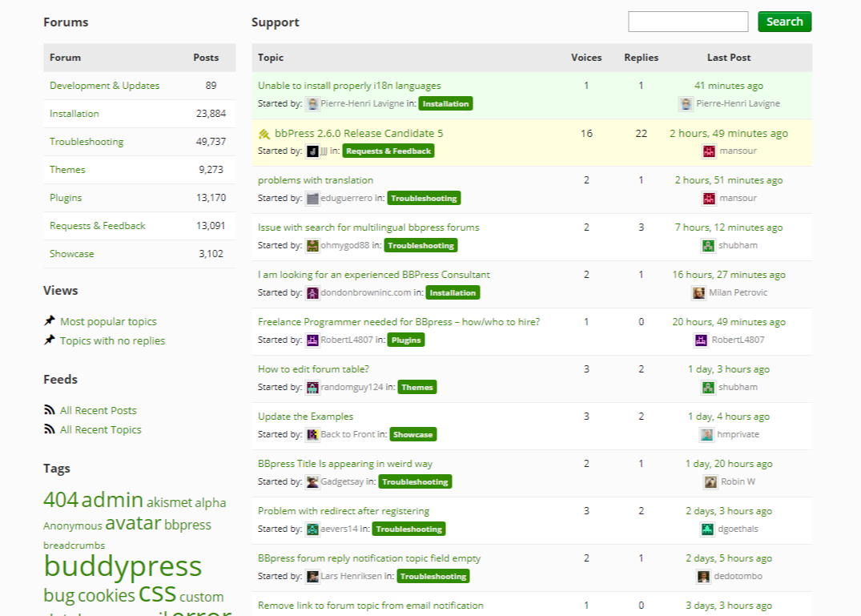Go to the Troubleshooting forum in the sidebar
The width and height of the screenshot is (861, 616).
87,142
